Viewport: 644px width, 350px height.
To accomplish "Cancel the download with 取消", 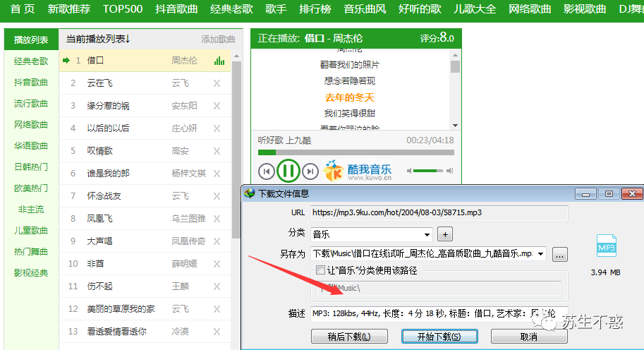I will point(529,337).
